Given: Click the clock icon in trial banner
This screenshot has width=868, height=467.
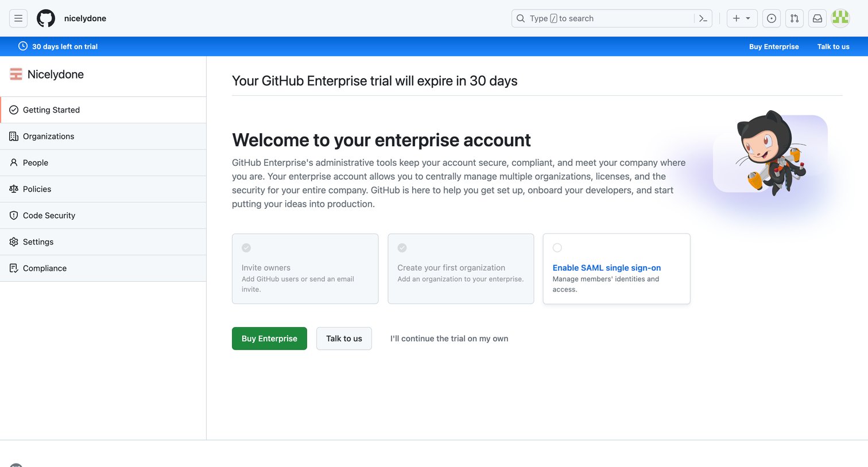Looking at the screenshot, I should pos(23,46).
